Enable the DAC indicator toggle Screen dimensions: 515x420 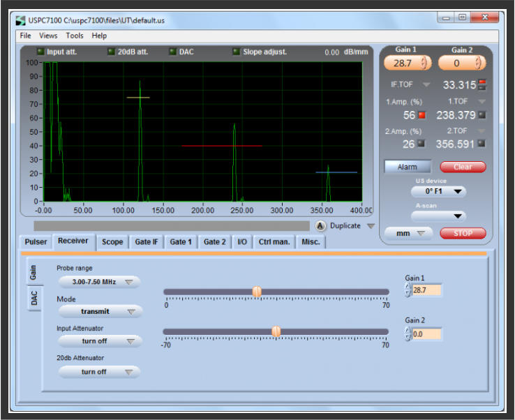pyautogui.click(x=173, y=52)
